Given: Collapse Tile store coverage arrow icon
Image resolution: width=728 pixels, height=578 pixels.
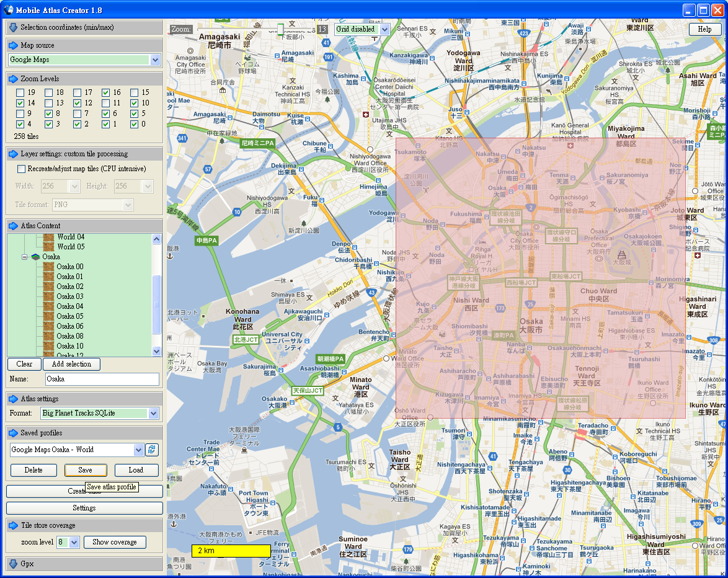Looking at the screenshot, I should 13,525.
